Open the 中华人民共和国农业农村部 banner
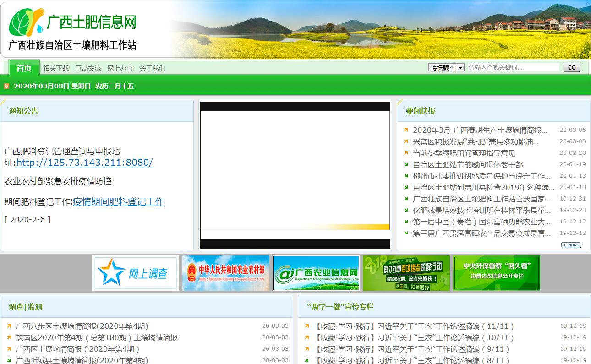This screenshot has width=591, height=364. (226, 273)
